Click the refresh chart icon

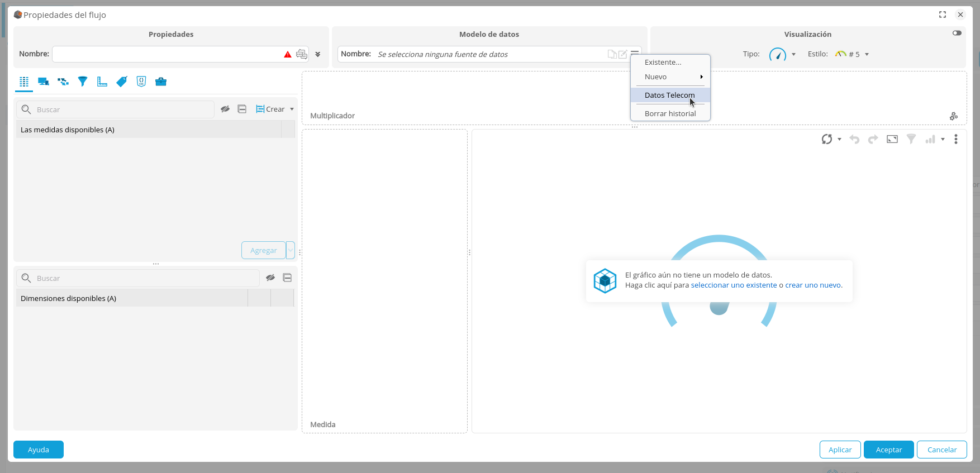click(826, 139)
